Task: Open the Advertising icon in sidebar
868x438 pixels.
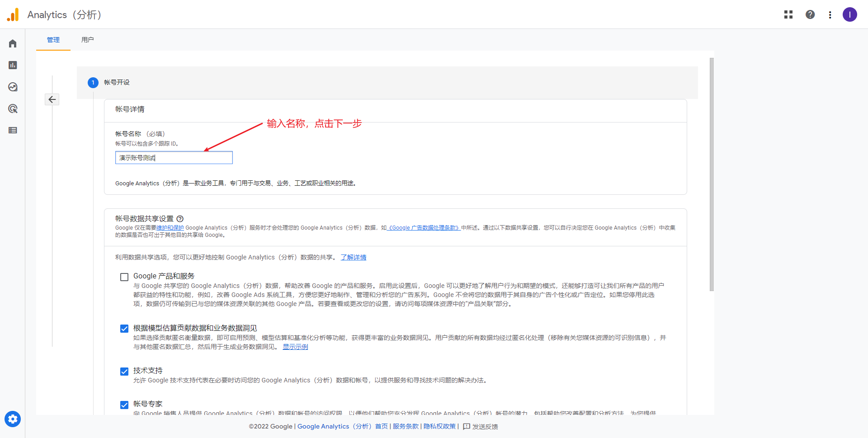Action: [x=13, y=108]
